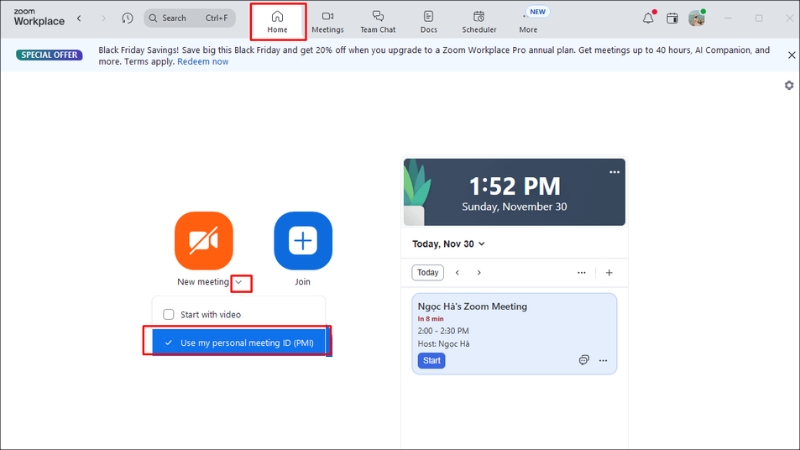Image resolution: width=800 pixels, height=450 pixels.
Task: Start Ngọc Hà's Zoom Meeting
Action: [431, 360]
